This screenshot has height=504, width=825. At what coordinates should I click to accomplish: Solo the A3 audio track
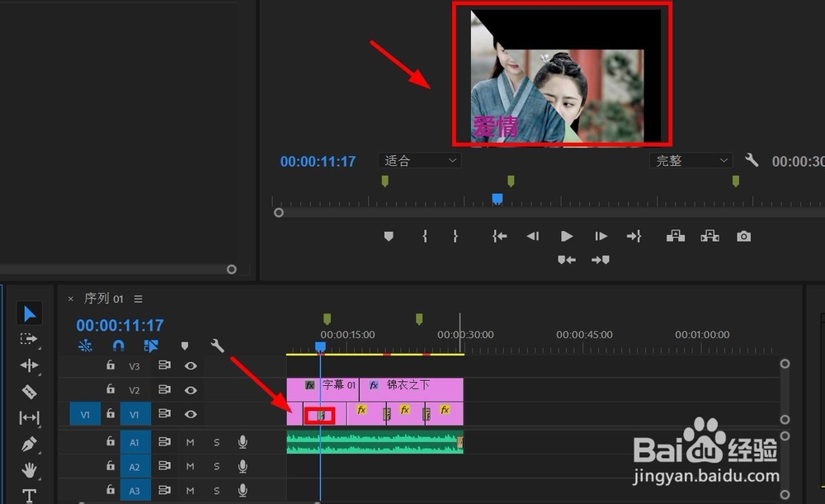[x=217, y=491]
